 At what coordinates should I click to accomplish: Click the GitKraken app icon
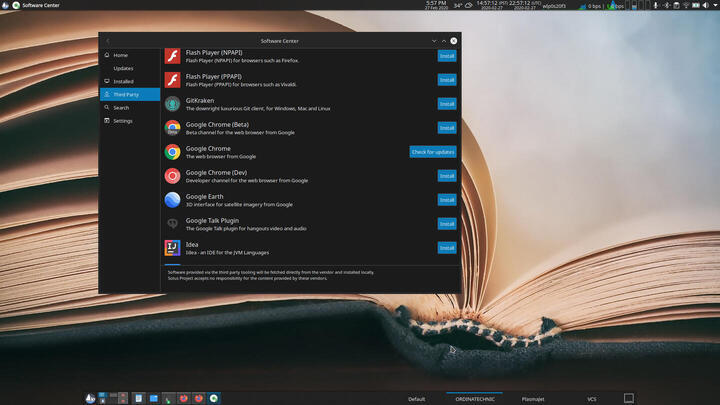pos(173,104)
